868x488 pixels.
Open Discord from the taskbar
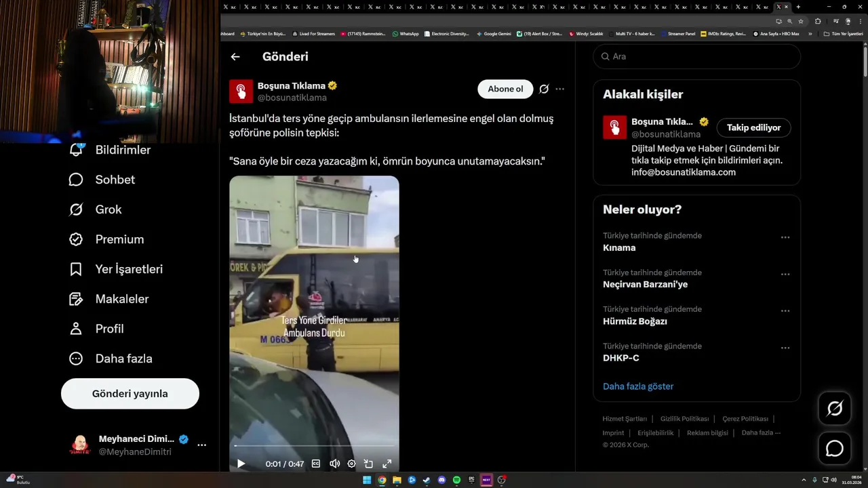441,480
